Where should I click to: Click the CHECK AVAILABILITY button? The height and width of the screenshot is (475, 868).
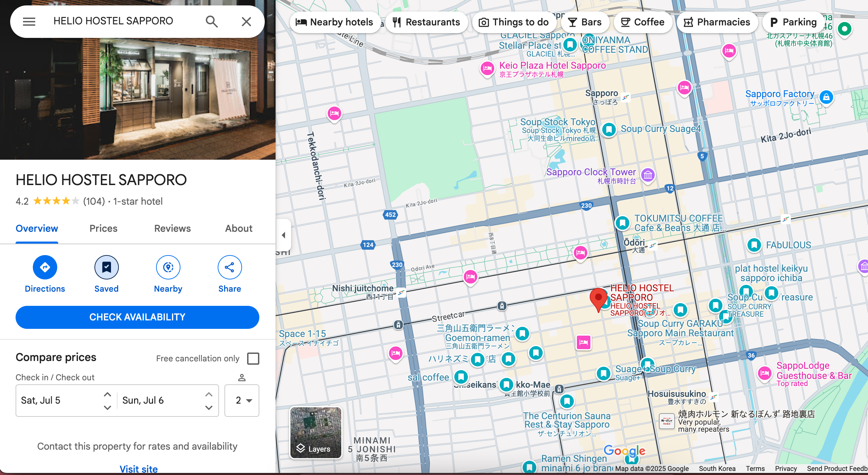137,317
